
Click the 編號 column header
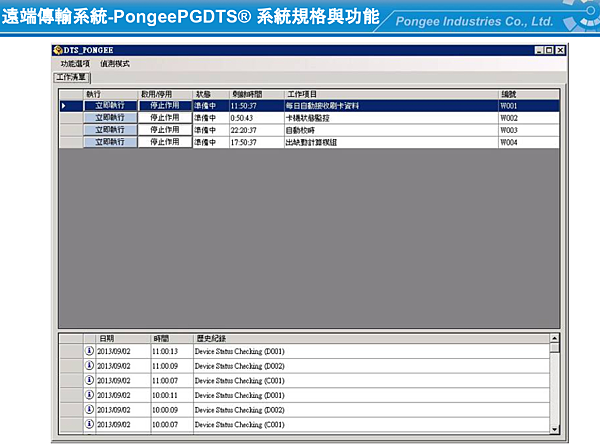(x=529, y=94)
